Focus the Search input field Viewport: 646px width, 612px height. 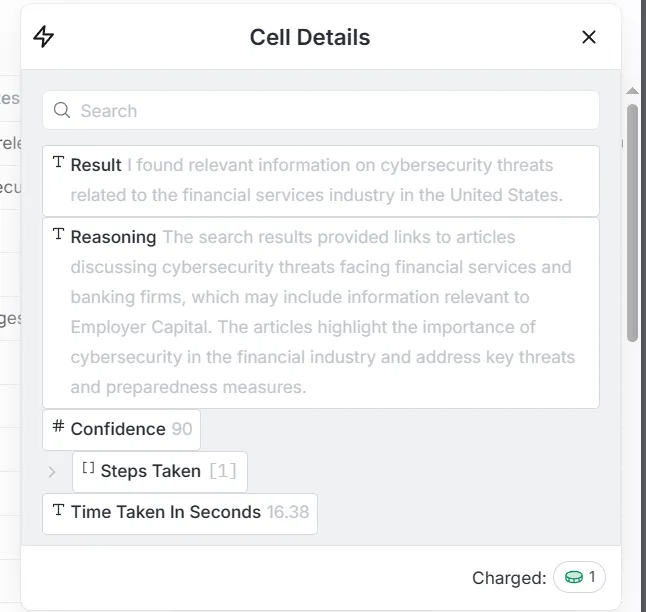(x=321, y=110)
